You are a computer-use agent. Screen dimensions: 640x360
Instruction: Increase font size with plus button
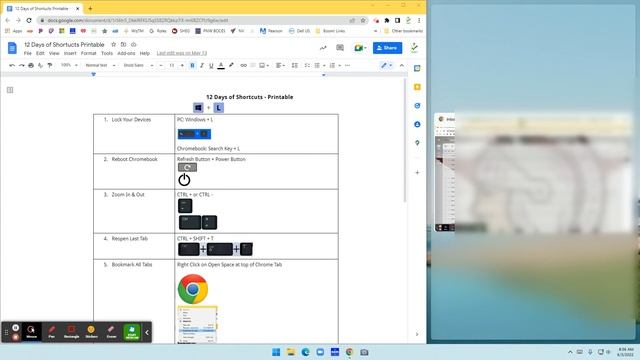coord(182,65)
